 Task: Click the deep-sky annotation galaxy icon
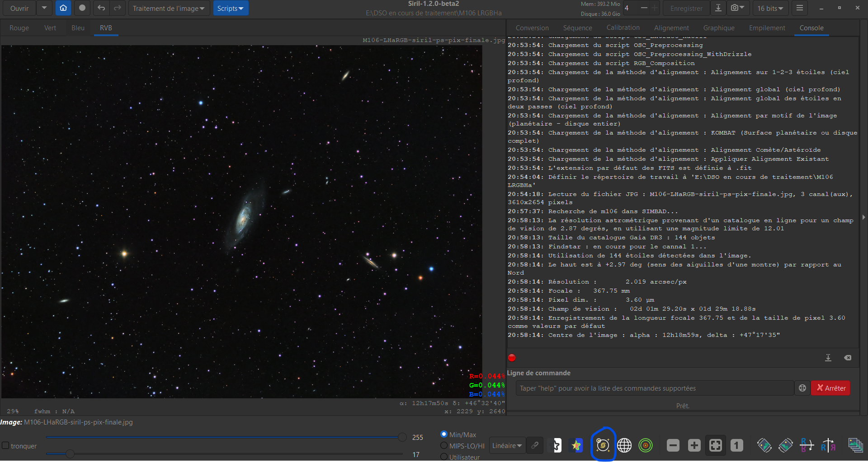coord(603,446)
